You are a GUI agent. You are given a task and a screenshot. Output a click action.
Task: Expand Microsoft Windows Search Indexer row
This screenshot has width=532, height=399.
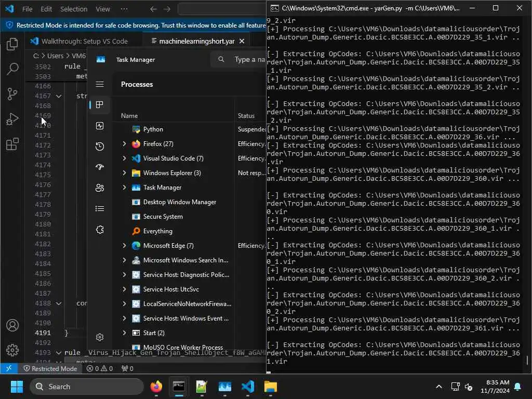tap(124, 260)
